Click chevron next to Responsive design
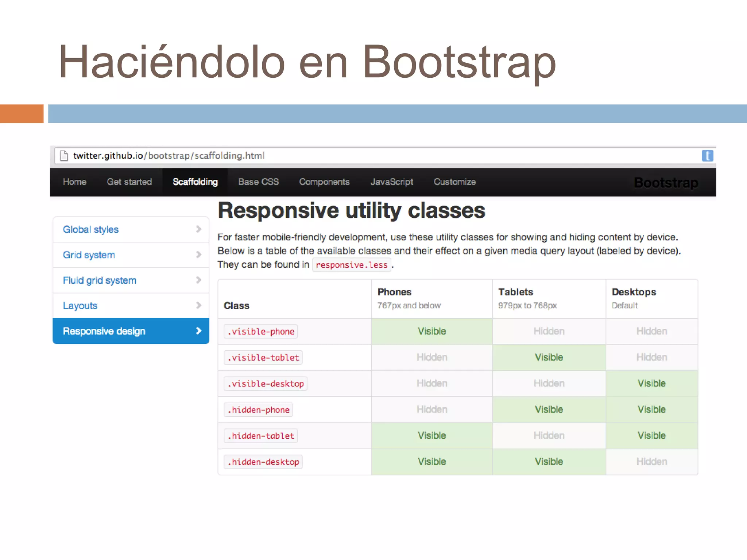Screen dimensions: 747x560 point(199,331)
